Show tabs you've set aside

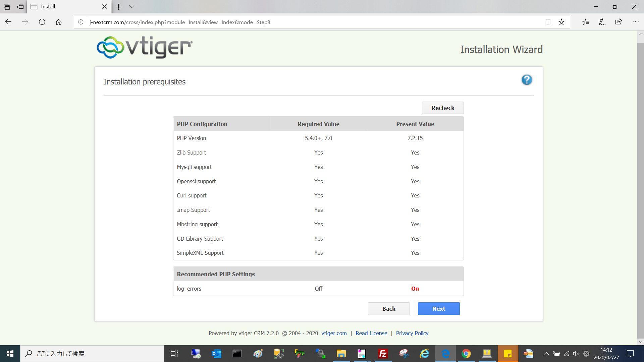pos(7,7)
